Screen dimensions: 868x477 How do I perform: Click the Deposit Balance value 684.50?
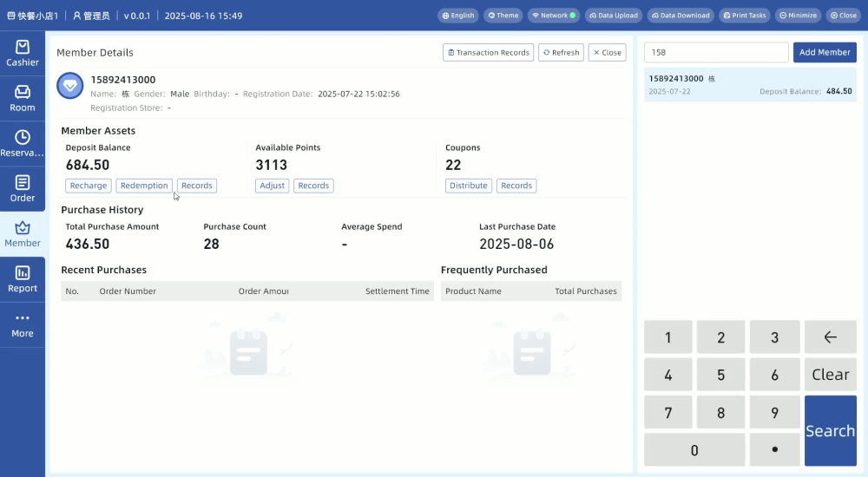tap(88, 165)
